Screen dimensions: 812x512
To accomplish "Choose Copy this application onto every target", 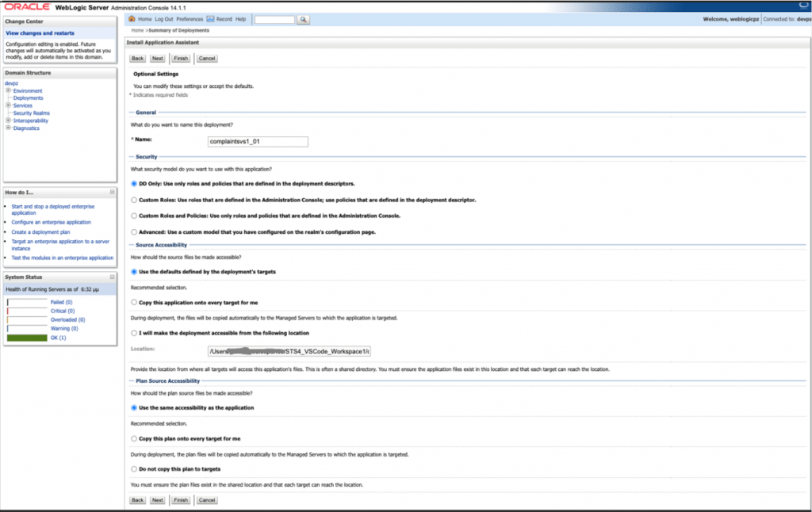I will point(134,302).
